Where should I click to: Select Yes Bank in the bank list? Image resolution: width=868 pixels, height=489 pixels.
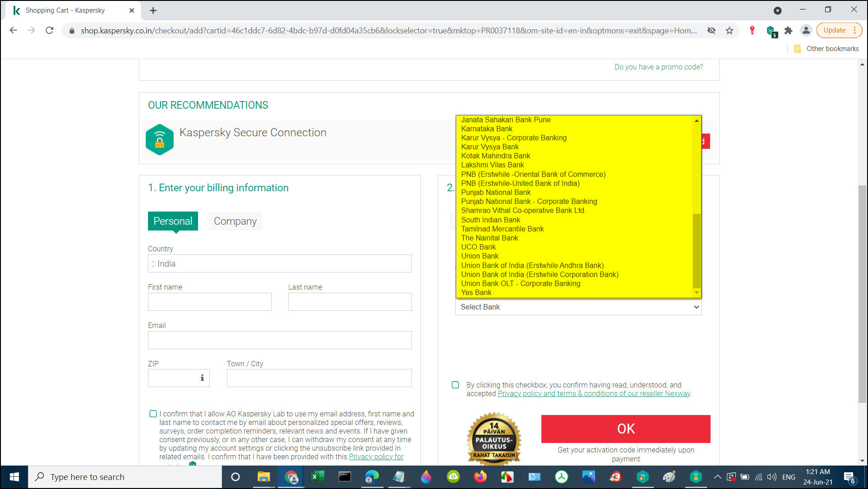click(476, 293)
